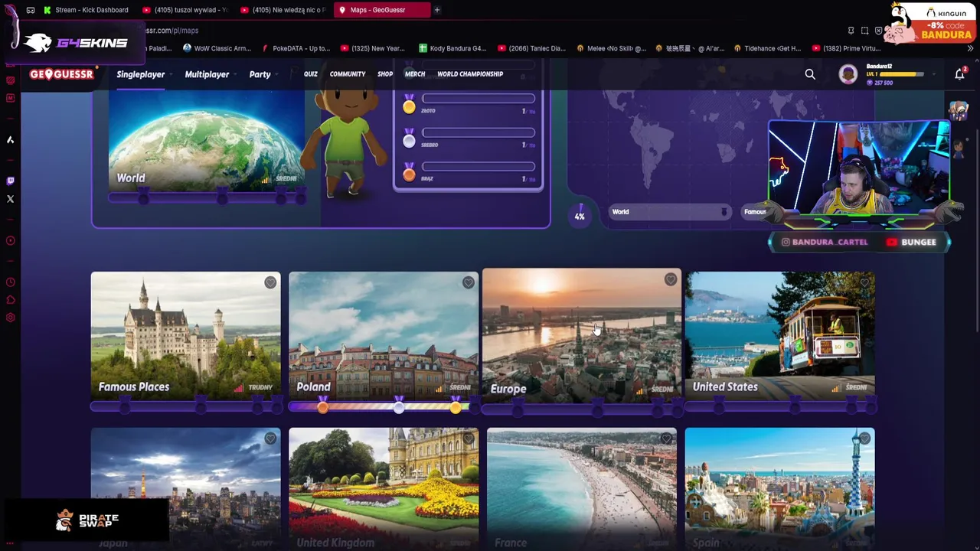
Task: Open the Poland map card
Action: (384, 335)
